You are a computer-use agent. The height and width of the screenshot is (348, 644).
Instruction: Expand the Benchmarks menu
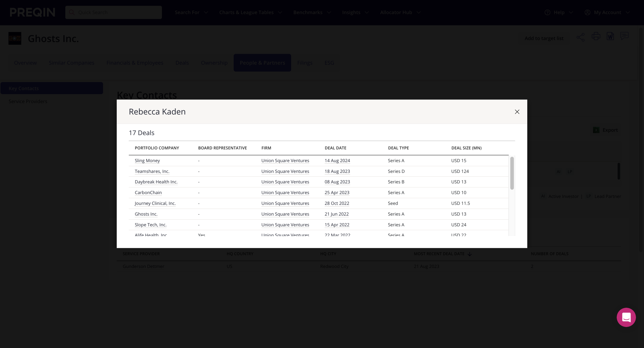click(312, 12)
